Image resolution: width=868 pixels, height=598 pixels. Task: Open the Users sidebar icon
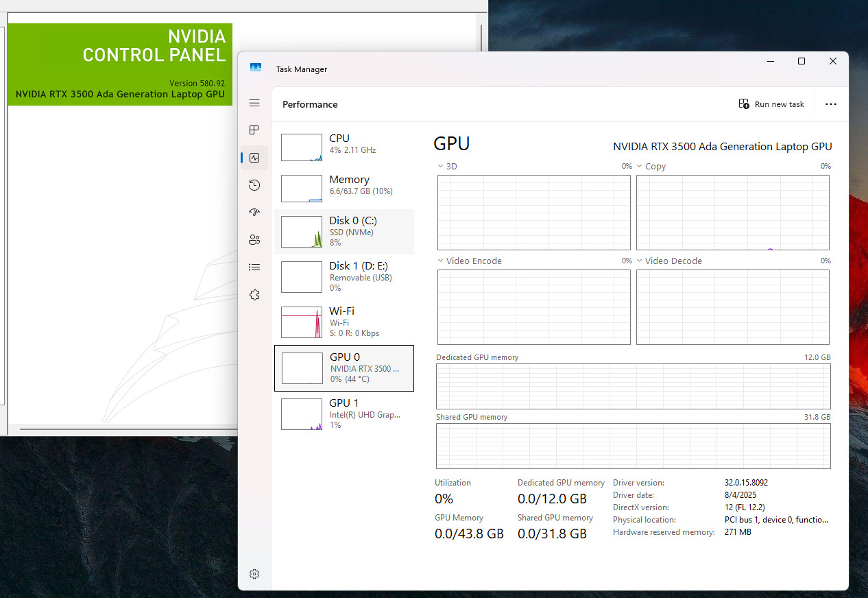(254, 240)
